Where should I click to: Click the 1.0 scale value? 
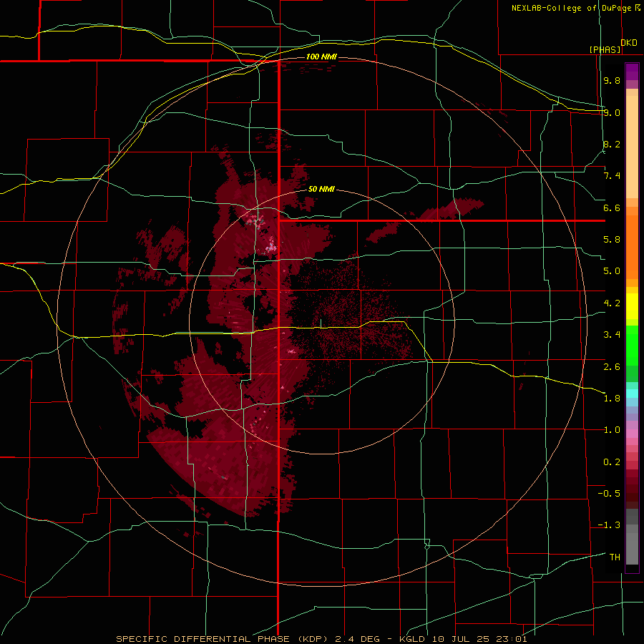[x=612, y=430]
